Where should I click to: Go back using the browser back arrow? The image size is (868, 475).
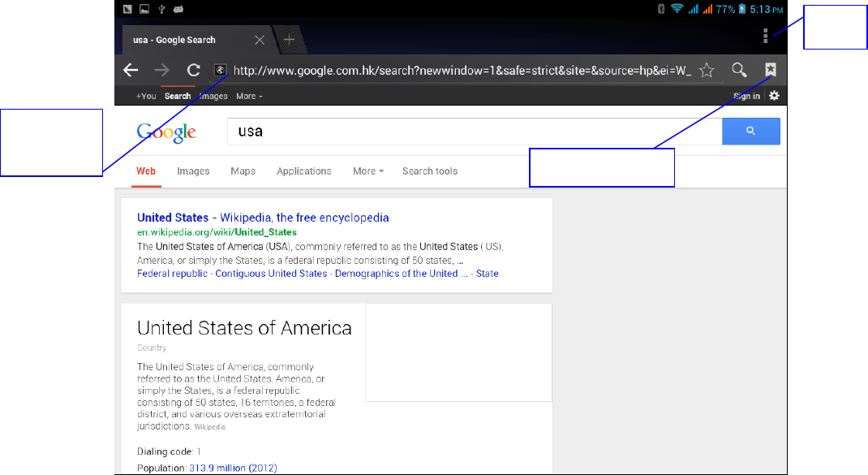131,70
